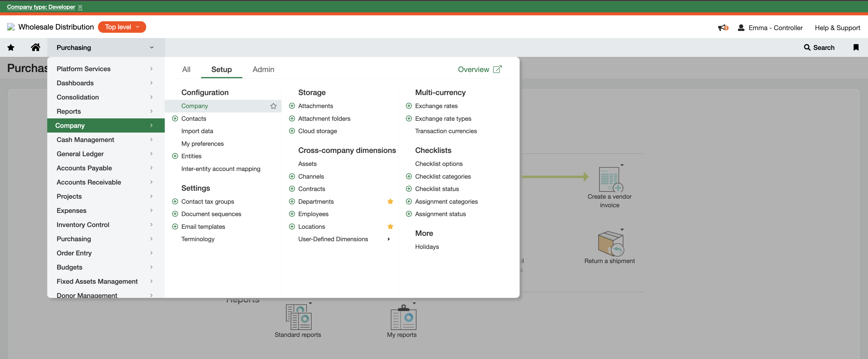Add new Exchange rate via plus icon
The image size is (868, 359).
408,106
